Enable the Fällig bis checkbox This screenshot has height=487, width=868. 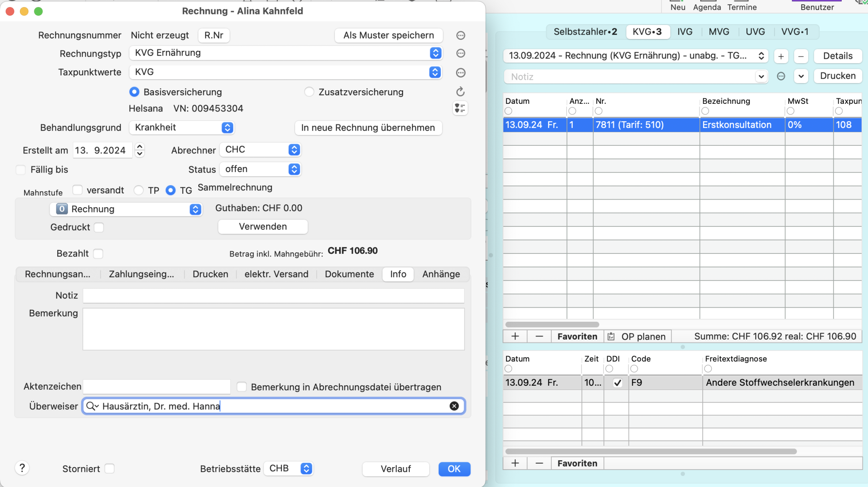point(20,170)
